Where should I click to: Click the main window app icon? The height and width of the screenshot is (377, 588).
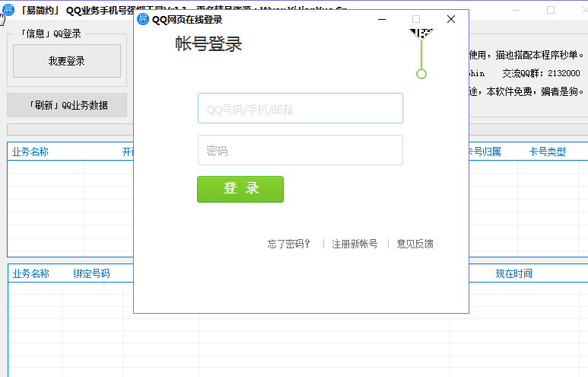coord(8,10)
